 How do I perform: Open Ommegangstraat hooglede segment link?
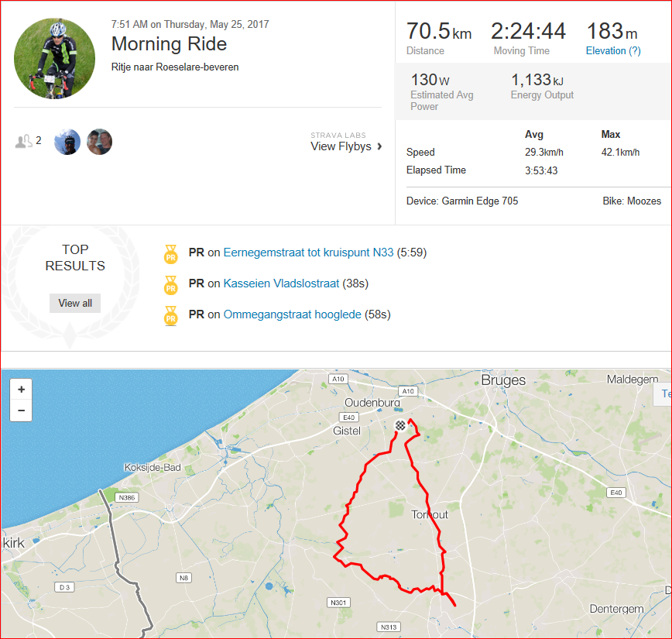[293, 314]
